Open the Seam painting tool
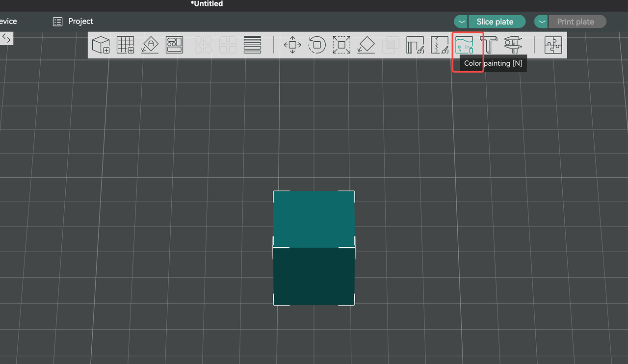628x364 pixels. [x=440, y=45]
